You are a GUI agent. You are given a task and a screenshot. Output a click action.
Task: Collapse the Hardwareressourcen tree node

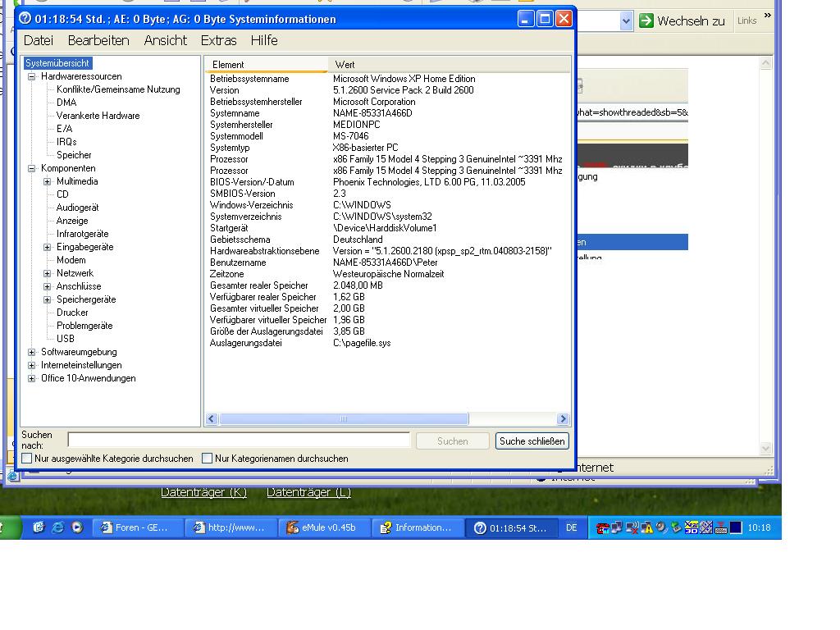[x=32, y=76]
